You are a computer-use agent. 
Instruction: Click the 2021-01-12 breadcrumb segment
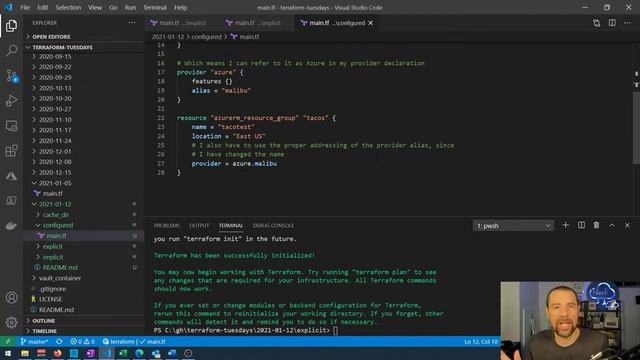tap(168, 37)
